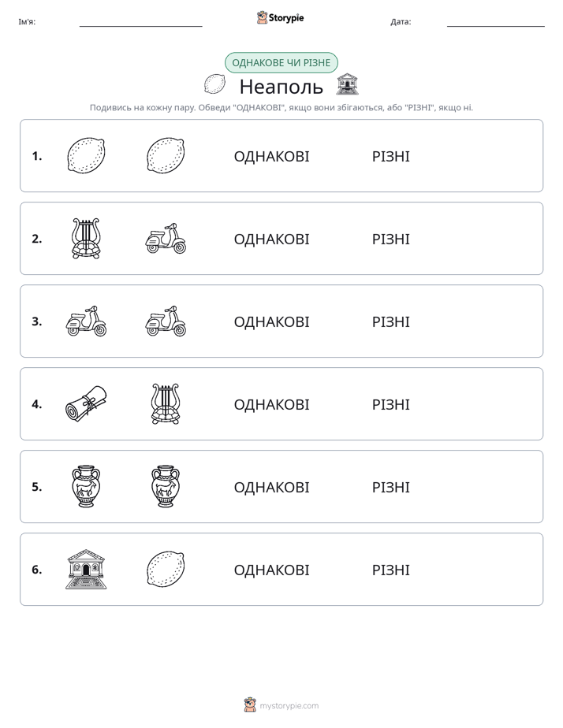Click the scroll icon in row 4
Image resolution: width=563 pixels, height=728 pixels.
(x=86, y=403)
